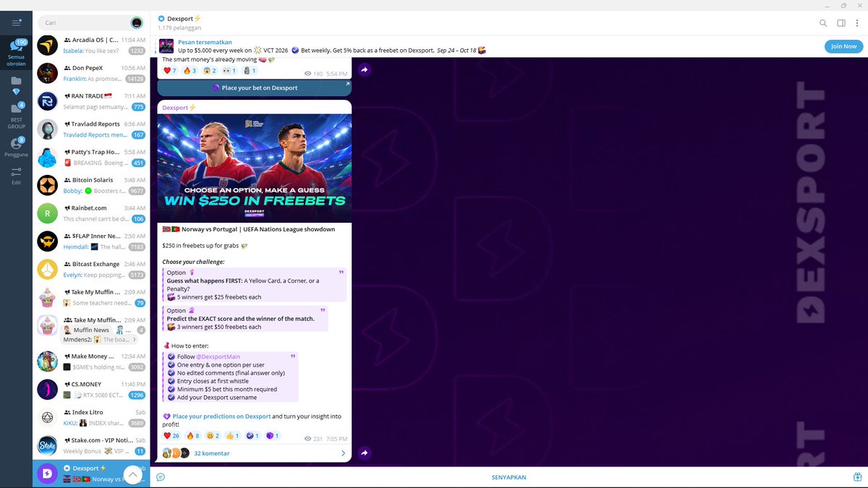Search within the Dexsport chat
The height and width of the screenshot is (488, 868).
(823, 23)
